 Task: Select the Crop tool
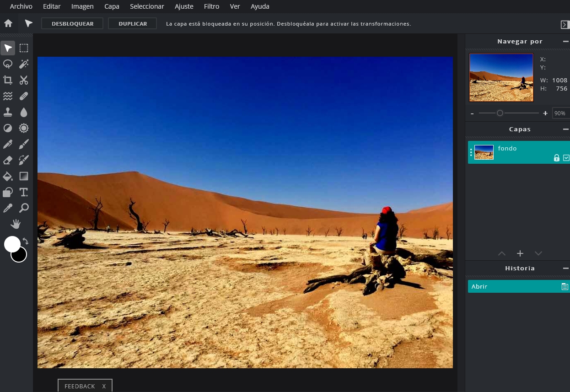(8, 80)
